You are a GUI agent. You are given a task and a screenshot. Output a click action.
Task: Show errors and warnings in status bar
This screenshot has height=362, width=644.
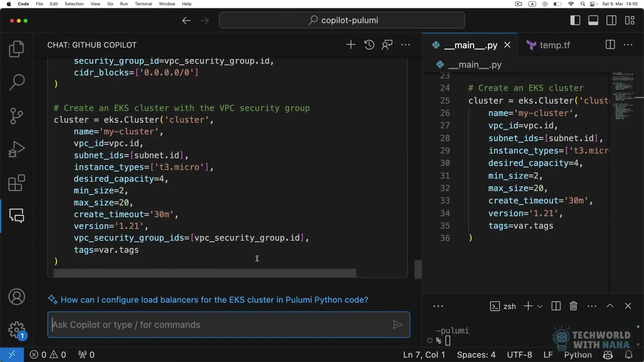(48, 355)
